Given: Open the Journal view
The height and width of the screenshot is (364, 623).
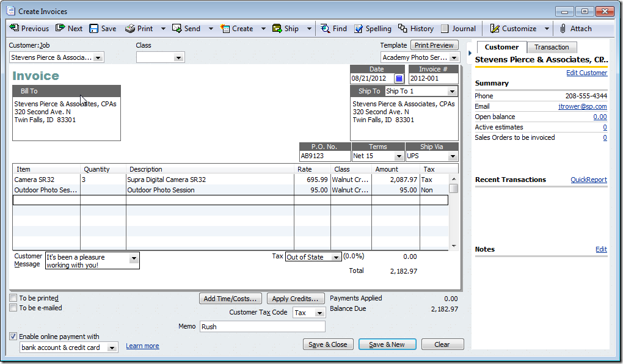Looking at the screenshot, I should tap(459, 28).
